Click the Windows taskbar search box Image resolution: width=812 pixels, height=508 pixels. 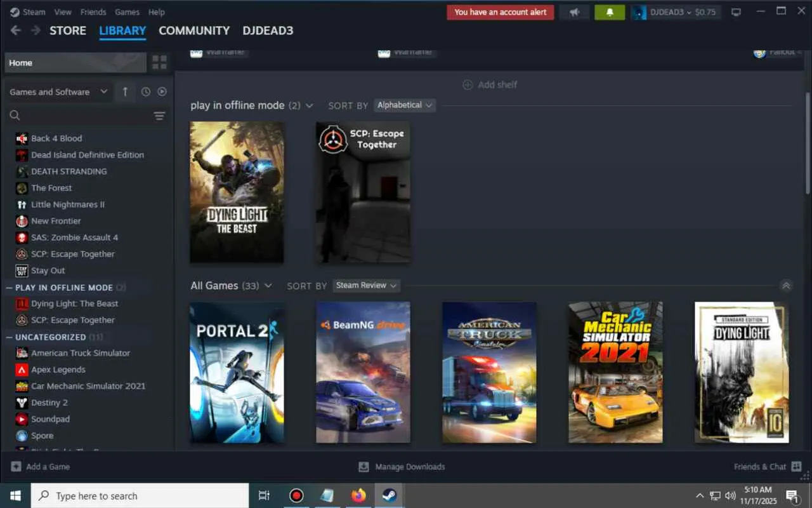(x=140, y=495)
